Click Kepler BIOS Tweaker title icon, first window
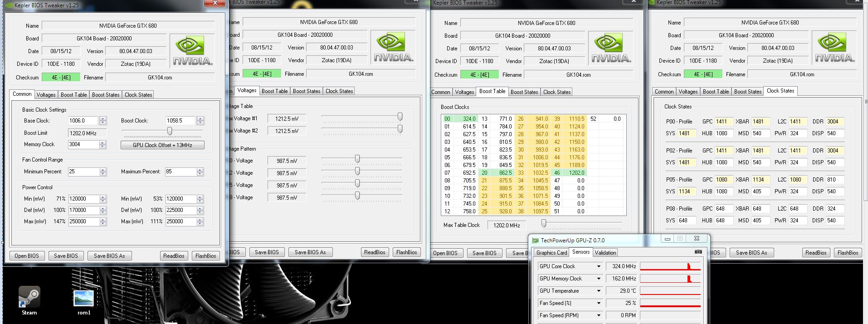The width and height of the screenshot is (868, 324). (x=9, y=5)
